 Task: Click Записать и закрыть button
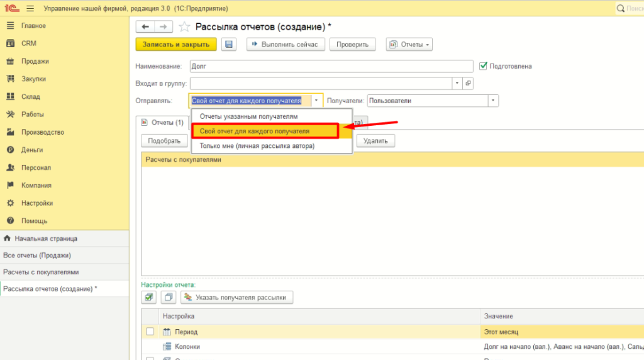coord(176,45)
